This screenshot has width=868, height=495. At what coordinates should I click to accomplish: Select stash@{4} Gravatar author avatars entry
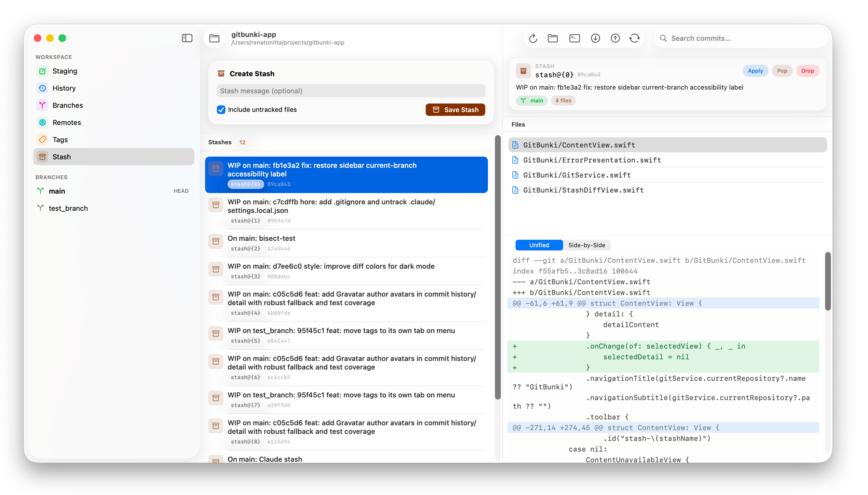click(346, 303)
